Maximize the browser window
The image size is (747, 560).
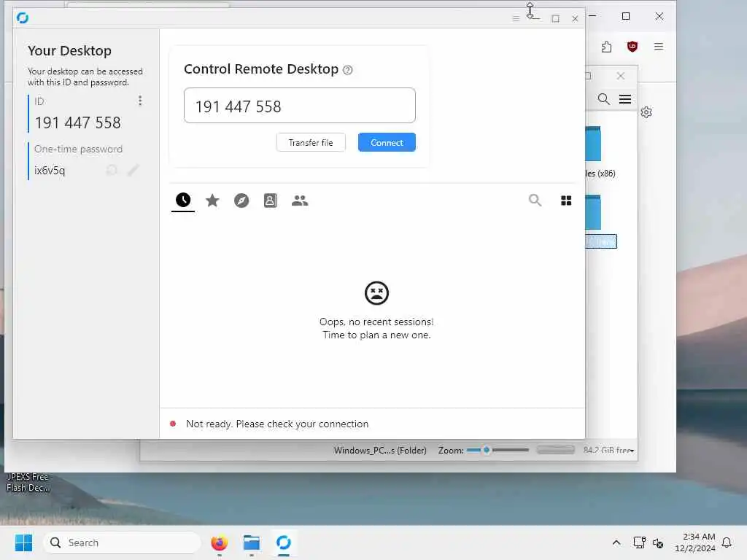pos(626,16)
